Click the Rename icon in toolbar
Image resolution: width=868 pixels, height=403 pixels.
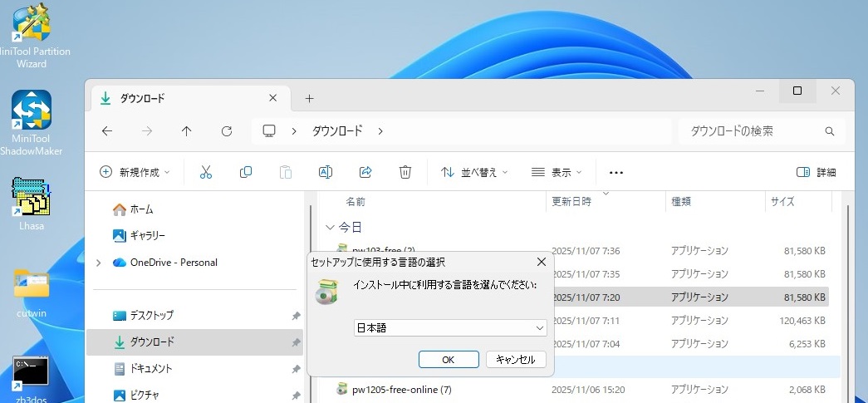coord(326,172)
